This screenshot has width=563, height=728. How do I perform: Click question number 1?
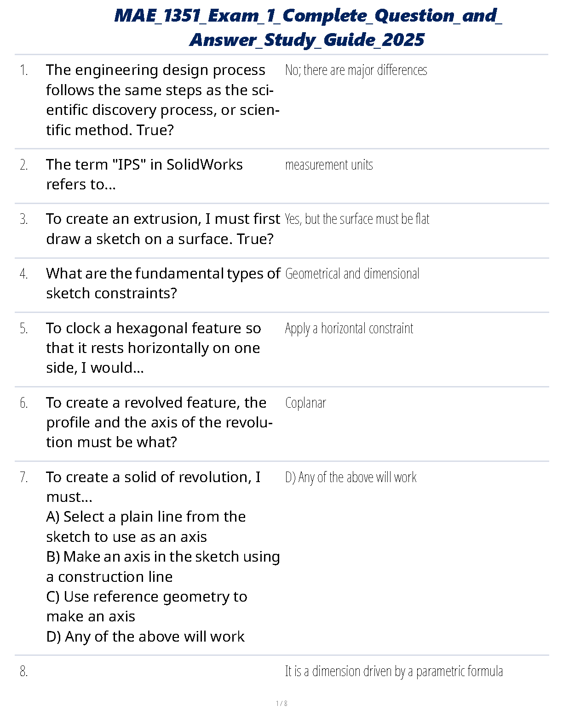[x=24, y=70]
